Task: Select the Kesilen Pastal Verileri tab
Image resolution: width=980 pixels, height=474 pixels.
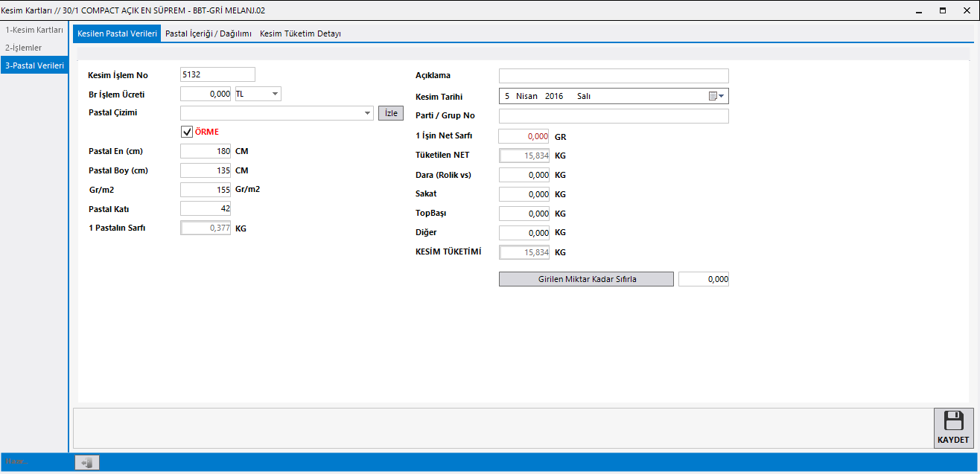Action: pos(117,33)
